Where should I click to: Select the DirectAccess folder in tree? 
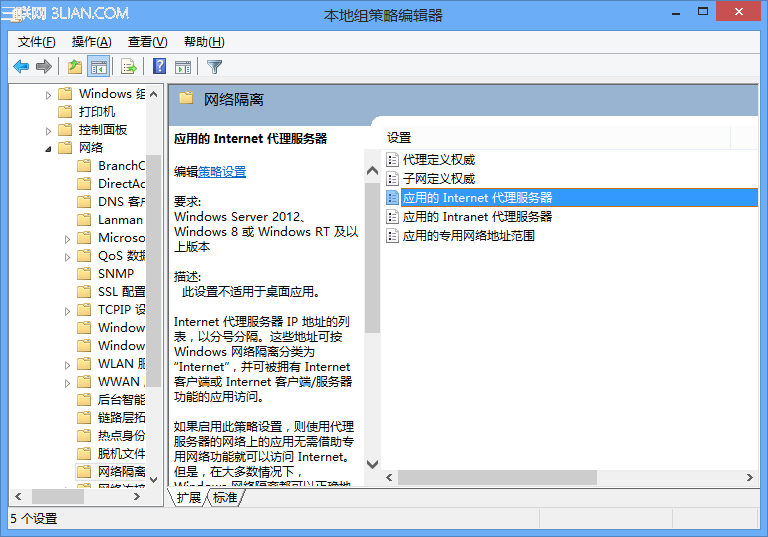coord(121,184)
